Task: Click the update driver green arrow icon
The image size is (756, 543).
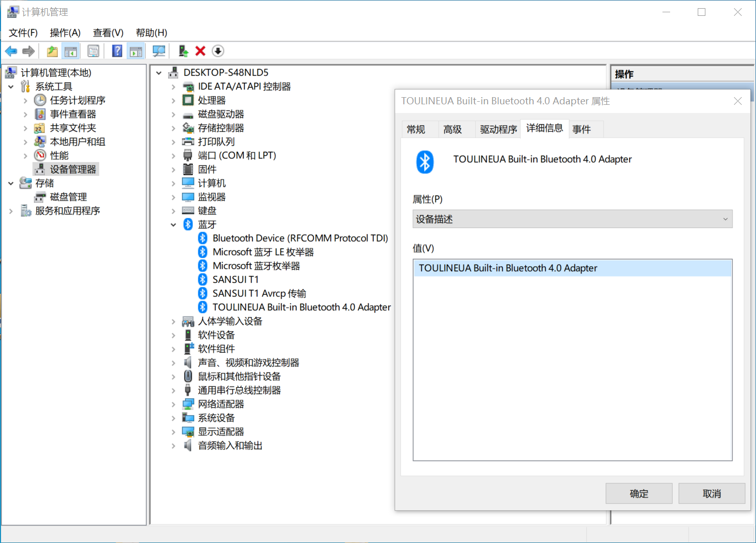Action: tap(183, 51)
